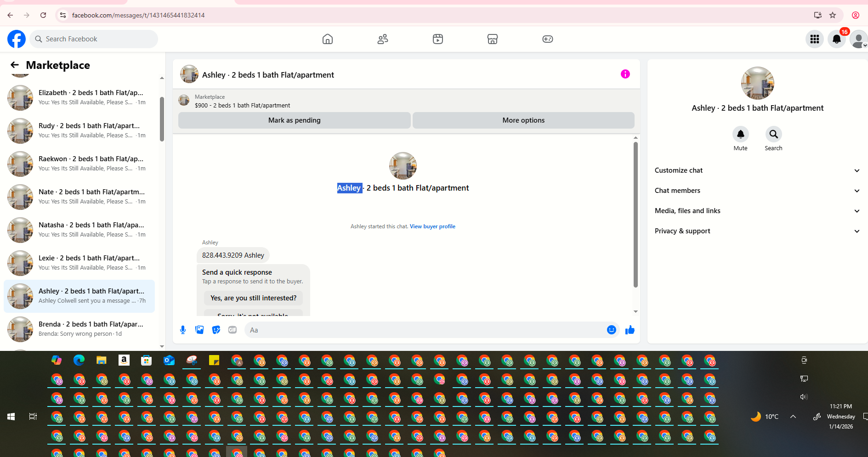Image resolution: width=868 pixels, height=457 pixels.
Task: Open the Friends tab icon
Action: pyautogui.click(x=383, y=39)
